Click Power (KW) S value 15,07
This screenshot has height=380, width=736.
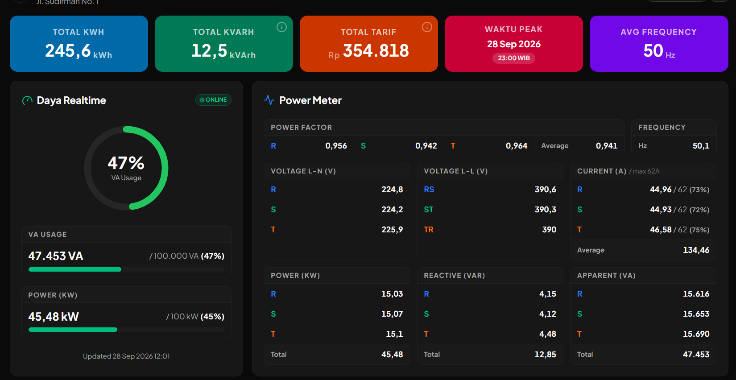[x=392, y=314]
